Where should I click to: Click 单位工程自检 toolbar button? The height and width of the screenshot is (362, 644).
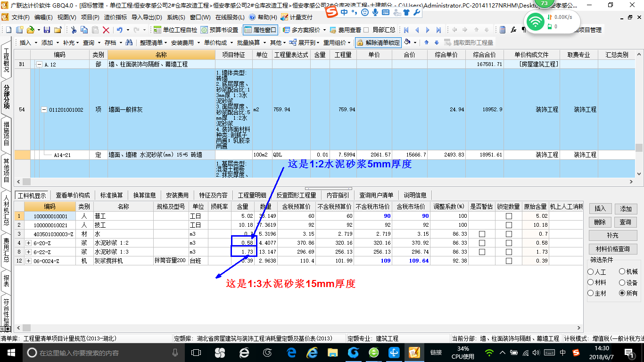tap(175, 30)
